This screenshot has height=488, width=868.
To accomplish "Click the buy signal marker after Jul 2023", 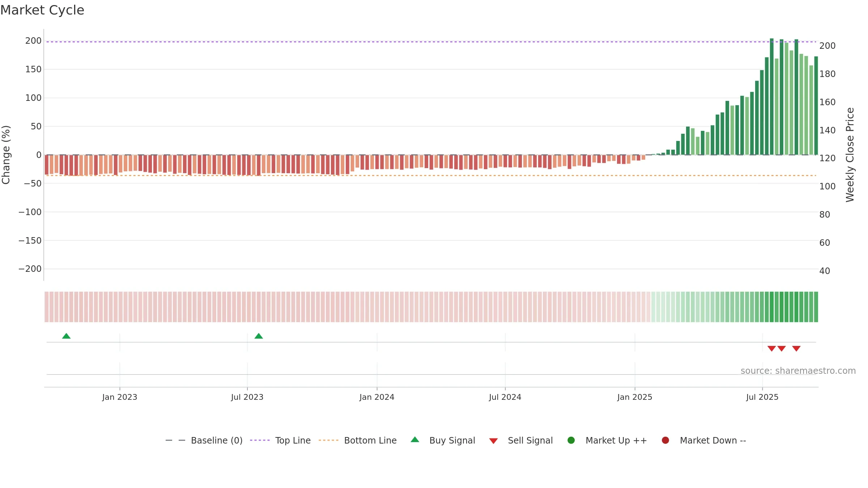I will point(259,336).
